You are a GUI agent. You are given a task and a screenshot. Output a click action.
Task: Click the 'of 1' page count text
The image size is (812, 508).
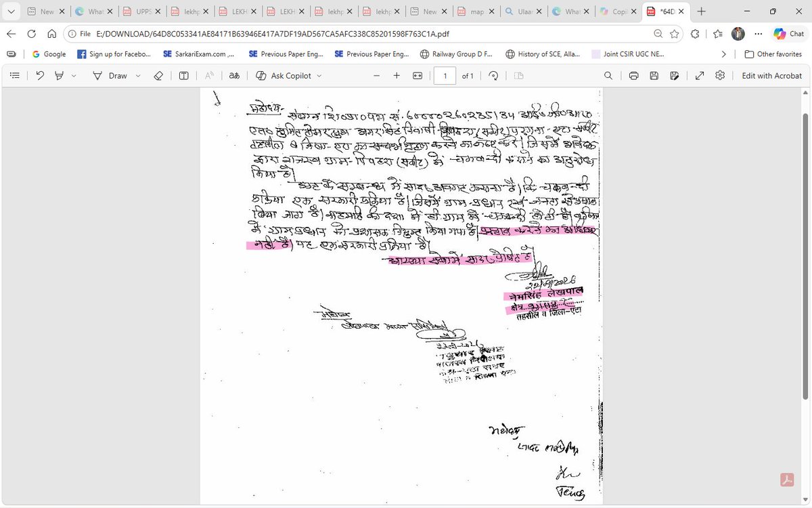[x=468, y=76]
